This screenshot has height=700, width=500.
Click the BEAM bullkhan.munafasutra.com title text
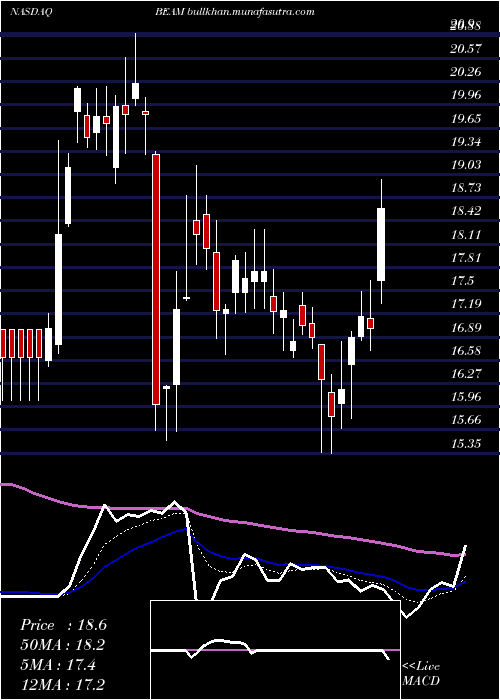235,12
